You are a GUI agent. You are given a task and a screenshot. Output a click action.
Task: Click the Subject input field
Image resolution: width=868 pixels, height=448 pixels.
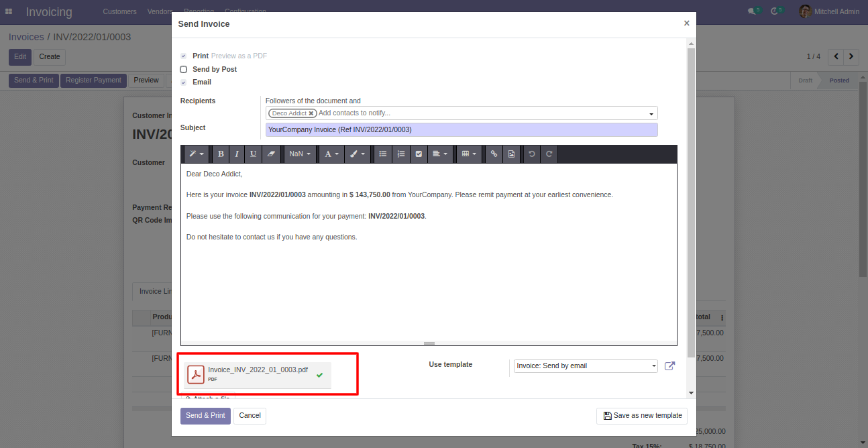[461, 129]
